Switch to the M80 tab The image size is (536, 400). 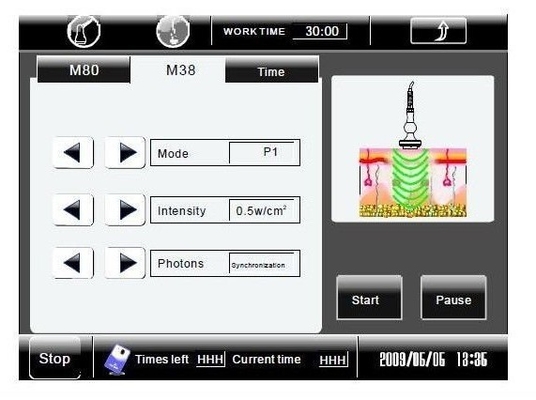click(84, 70)
